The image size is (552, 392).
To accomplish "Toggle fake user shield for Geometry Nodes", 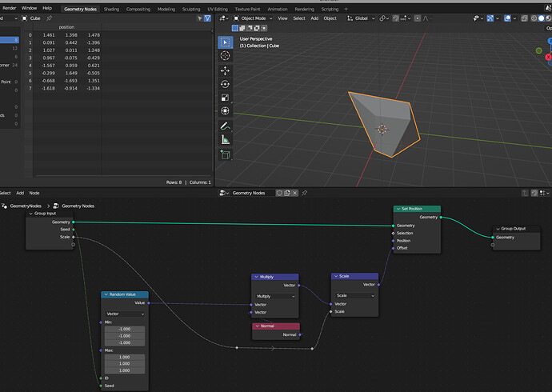I will click(279, 193).
